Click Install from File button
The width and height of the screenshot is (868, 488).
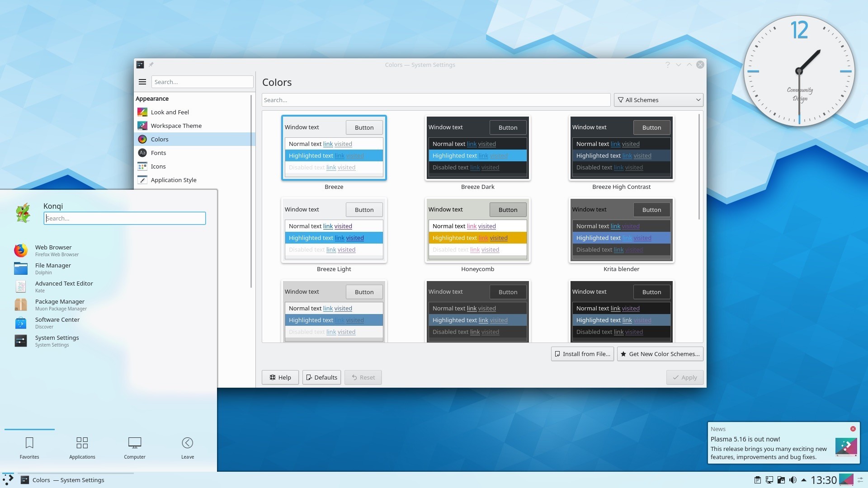[x=581, y=353]
